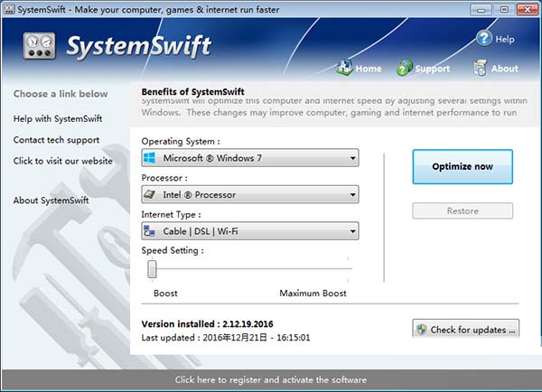
Task: Open the Operating System dropdown arrow
Action: (x=352, y=158)
